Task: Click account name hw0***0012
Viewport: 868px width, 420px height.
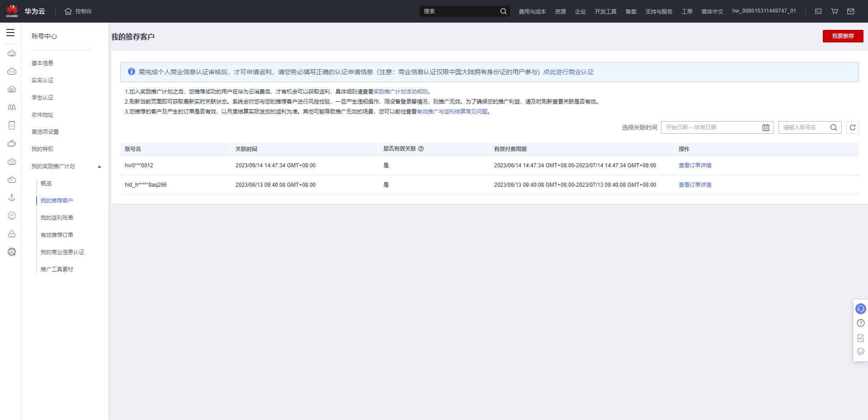Action: coord(139,165)
